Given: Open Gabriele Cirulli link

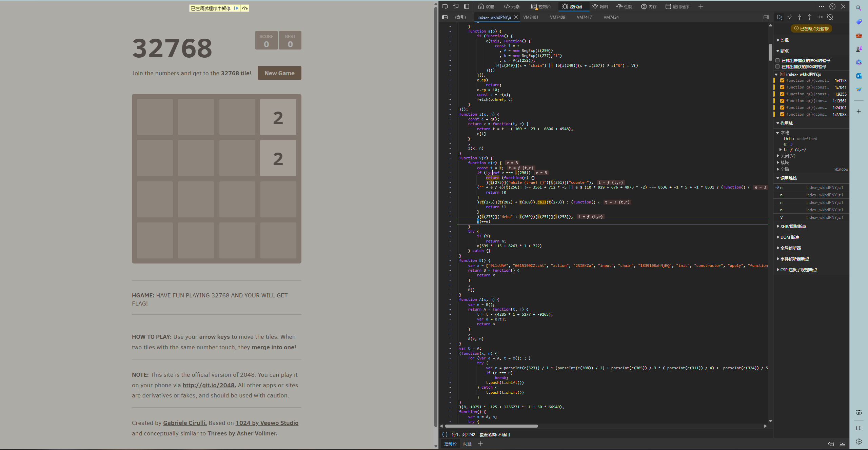Looking at the screenshot, I should tap(185, 423).
